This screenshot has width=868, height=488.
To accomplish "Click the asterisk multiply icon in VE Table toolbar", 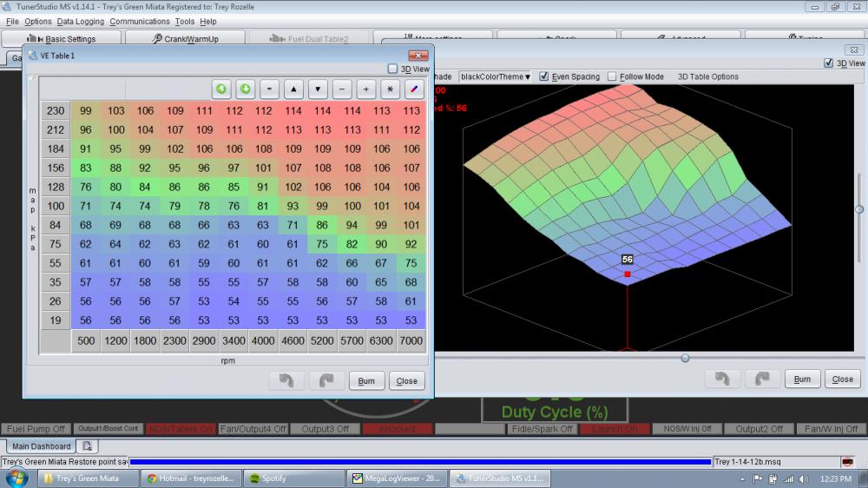I will pos(391,89).
